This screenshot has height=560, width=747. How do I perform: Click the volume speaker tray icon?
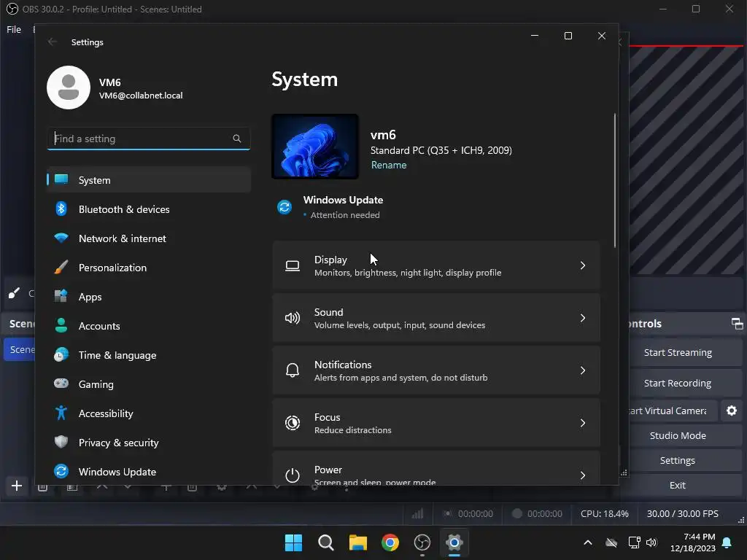[x=651, y=542]
